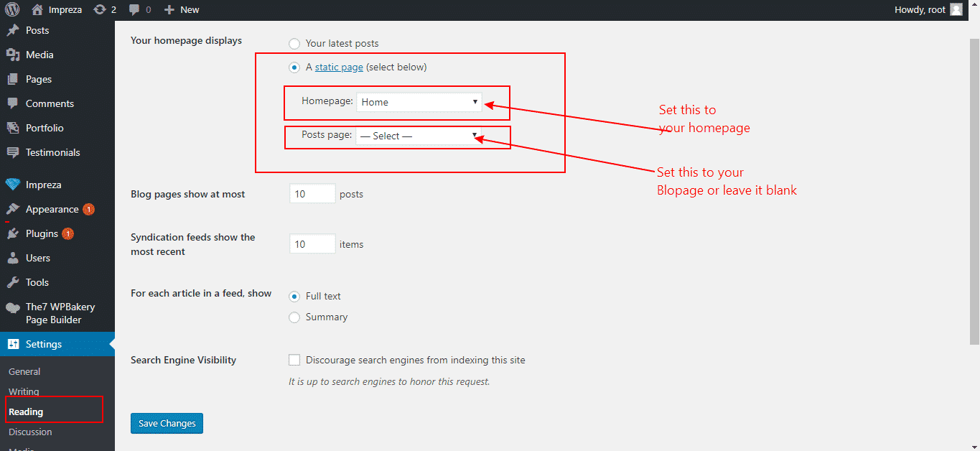Open the Homepage dropdown
The width and height of the screenshot is (980, 451).
[x=419, y=102]
